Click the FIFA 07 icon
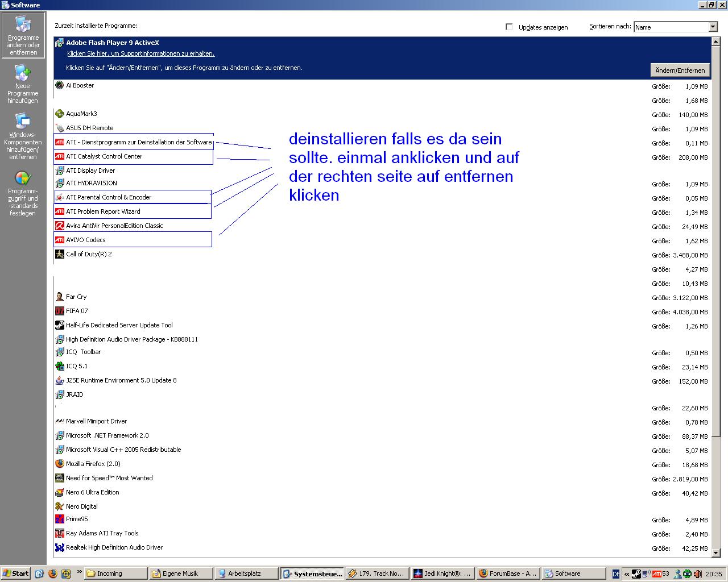728x582 pixels. (x=60, y=311)
